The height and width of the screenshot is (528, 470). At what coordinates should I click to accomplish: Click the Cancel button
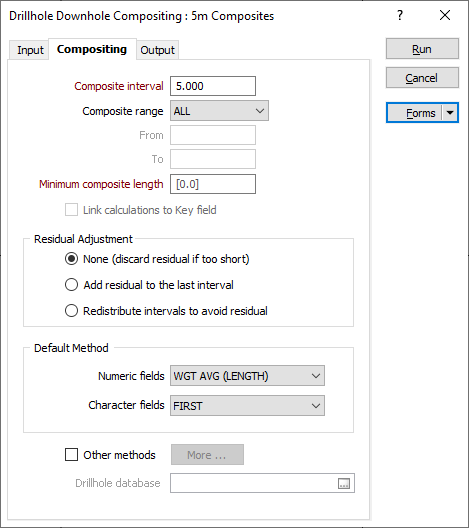422,78
